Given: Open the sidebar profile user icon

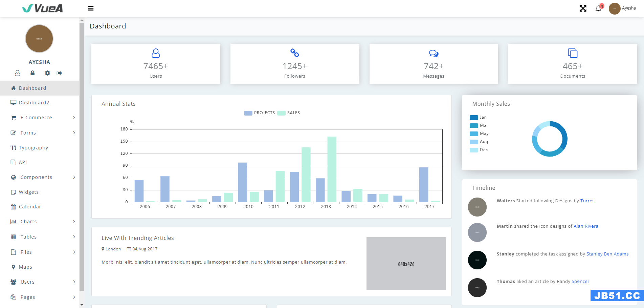Looking at the screenshot, I should (x=18, y=73).
